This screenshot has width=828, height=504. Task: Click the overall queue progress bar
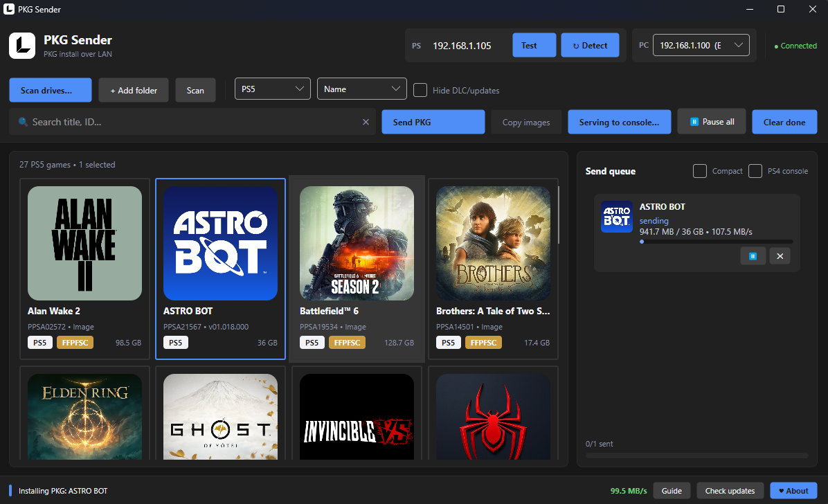697,456
